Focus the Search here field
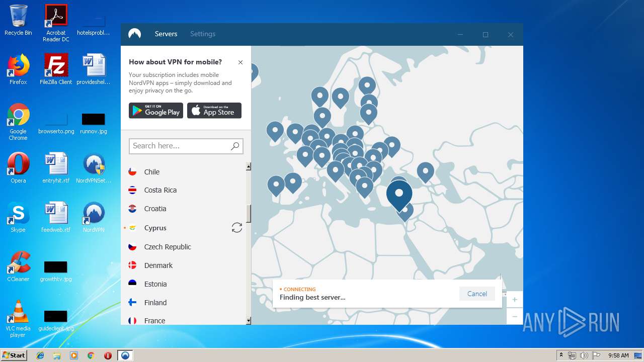 [x=186, y=146]
